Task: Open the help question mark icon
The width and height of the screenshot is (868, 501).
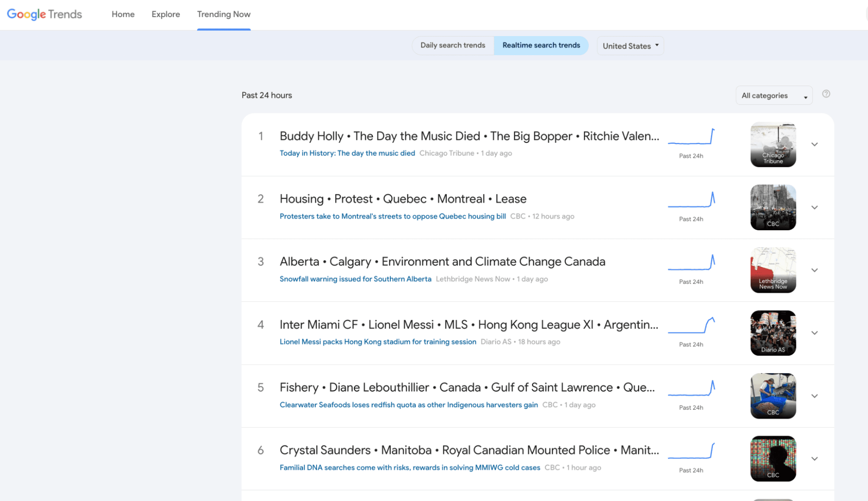Action: 826,94
